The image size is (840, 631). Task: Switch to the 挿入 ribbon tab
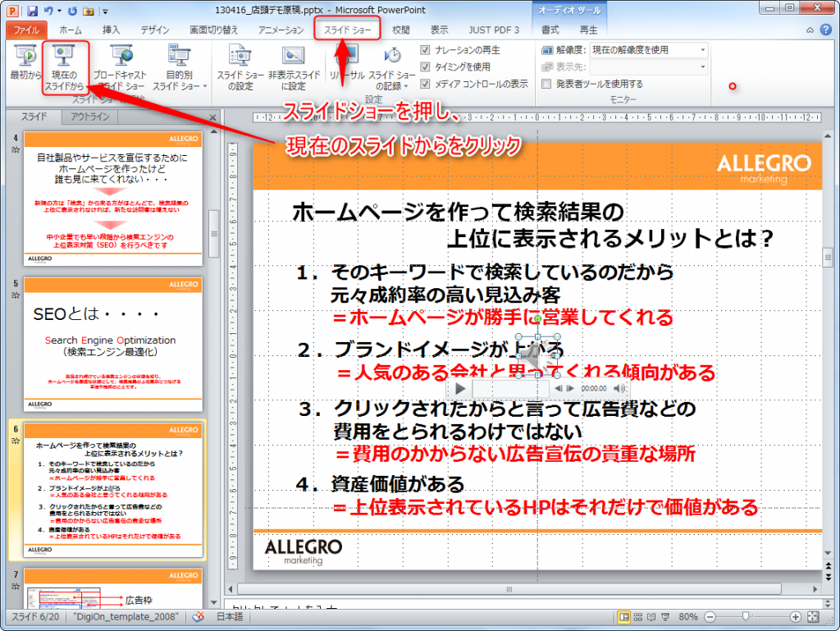[111, 30]
